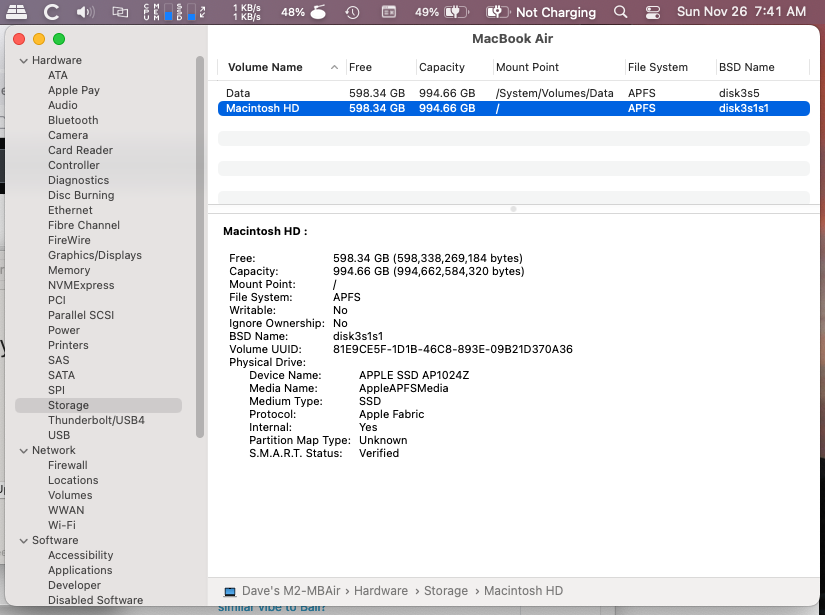Collapse the Software section
This screenshot has height=615, width=825.
24,541
